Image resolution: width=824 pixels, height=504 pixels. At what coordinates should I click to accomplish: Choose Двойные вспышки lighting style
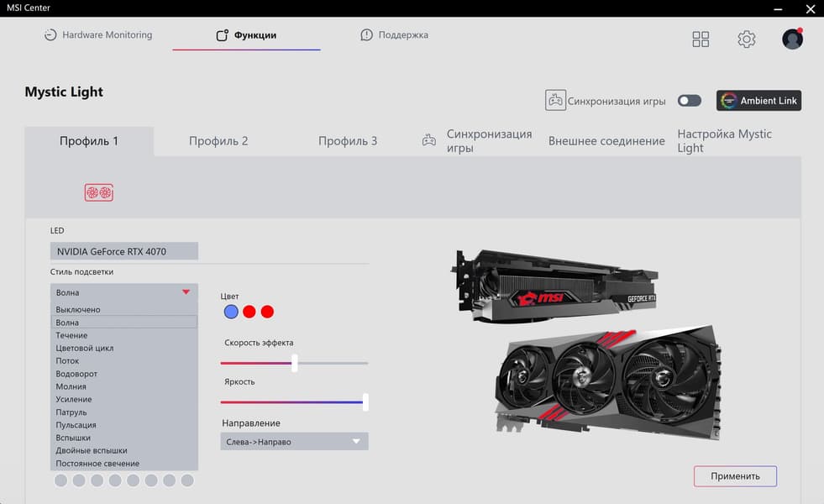(x=124, y=450)
